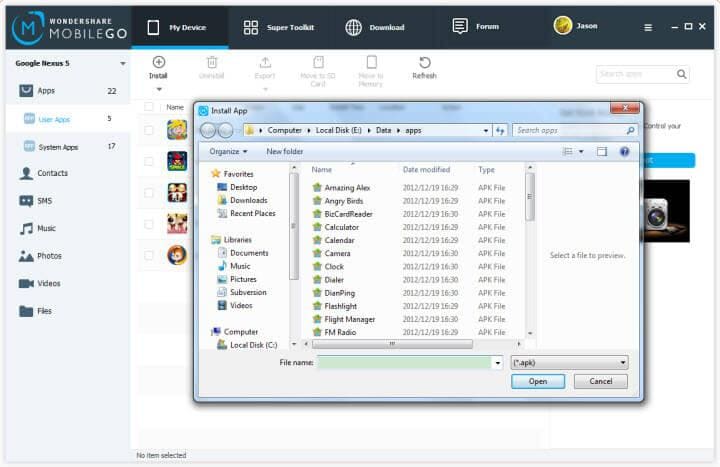Click Local Disk (E:) in address path
Image resolution: width=720 pixels, height=467 pixels.
[339, 131]
